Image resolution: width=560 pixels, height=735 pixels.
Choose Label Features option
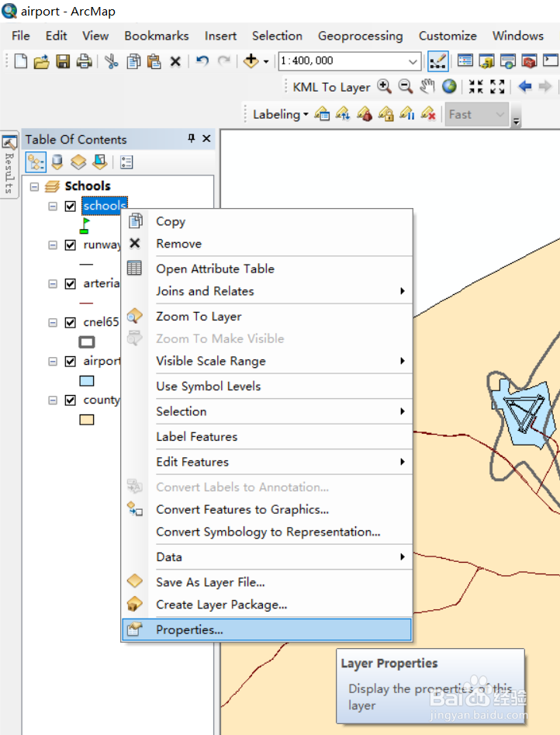(x=267, y=436)
